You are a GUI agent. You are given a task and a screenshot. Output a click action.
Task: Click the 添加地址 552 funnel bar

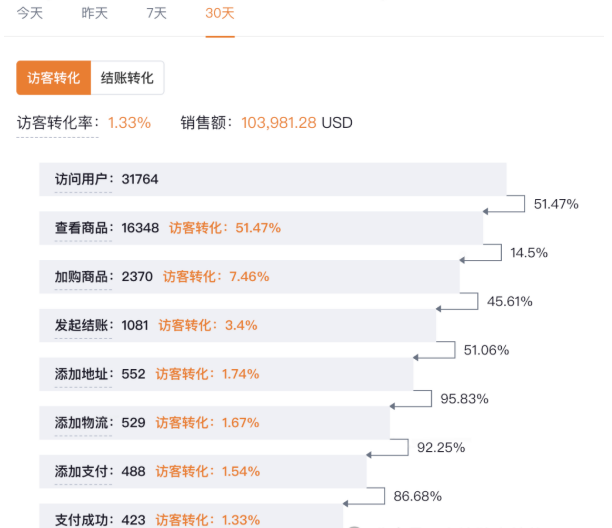click(225, 374)
